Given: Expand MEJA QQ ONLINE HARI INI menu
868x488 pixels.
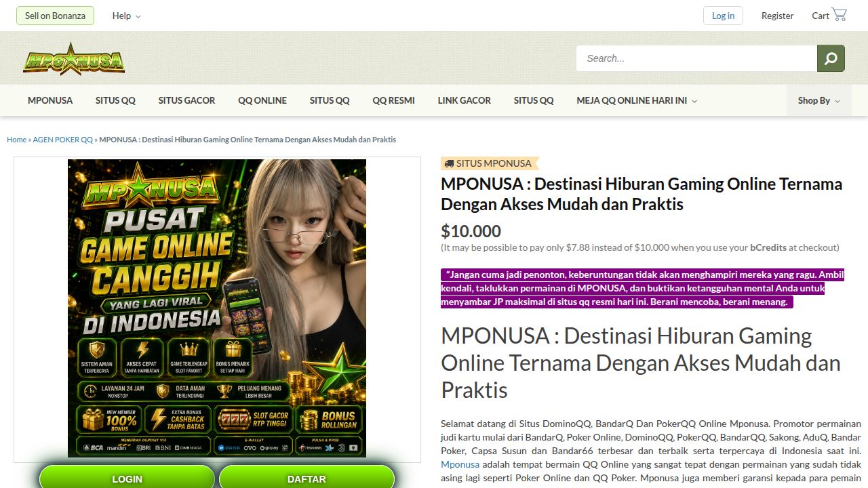Looking at the screenshot, I should tap(637, 100).
